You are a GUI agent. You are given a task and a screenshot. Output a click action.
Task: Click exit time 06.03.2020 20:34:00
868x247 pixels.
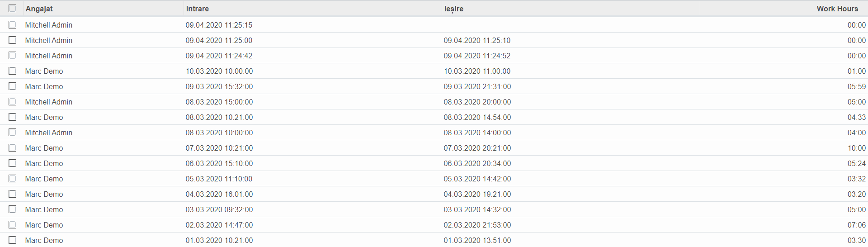click(477, 163)
